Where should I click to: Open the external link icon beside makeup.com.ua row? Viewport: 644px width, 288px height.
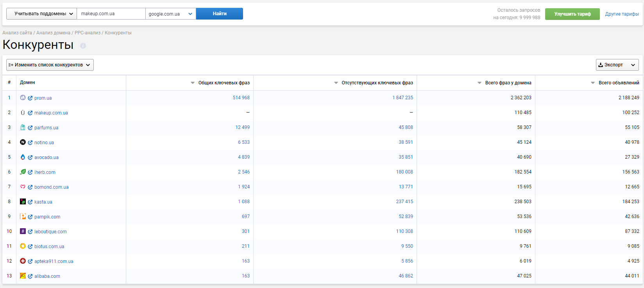(30, 113)
